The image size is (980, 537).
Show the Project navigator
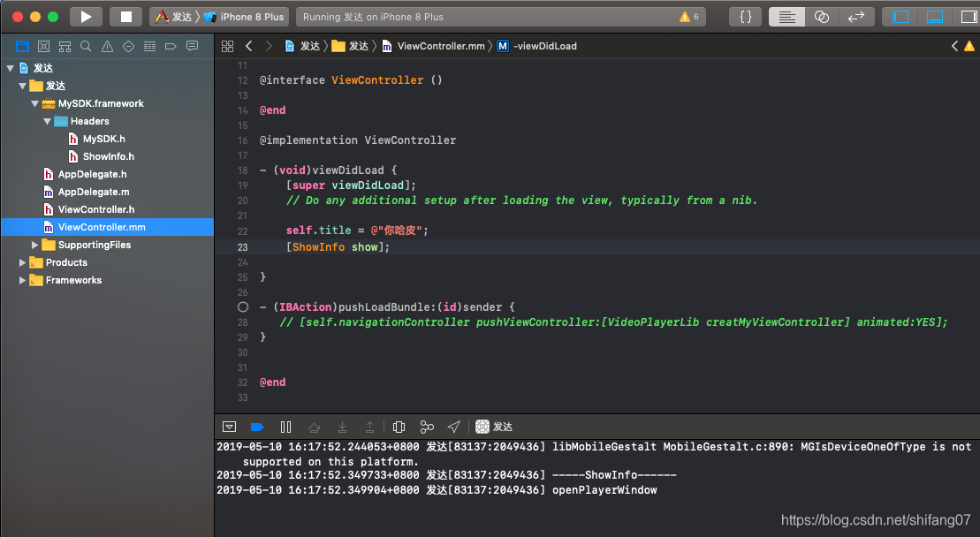click(22, 46)
